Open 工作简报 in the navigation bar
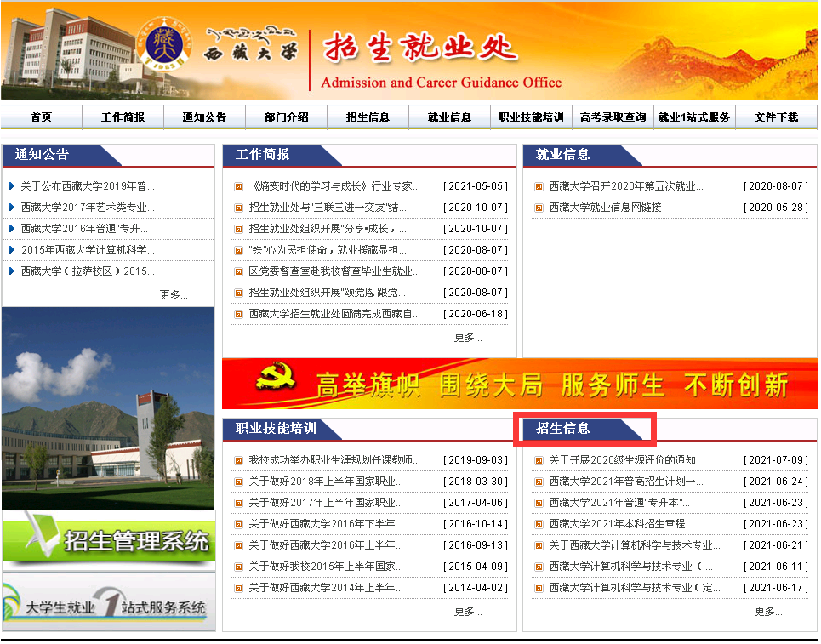Screen dimensions: 821x644 click(x=123, y=117)
